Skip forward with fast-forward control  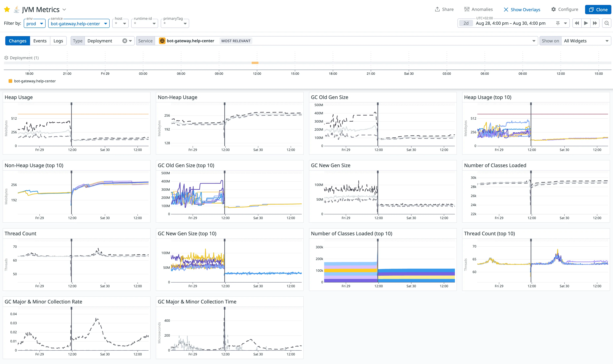pos(595,23)
